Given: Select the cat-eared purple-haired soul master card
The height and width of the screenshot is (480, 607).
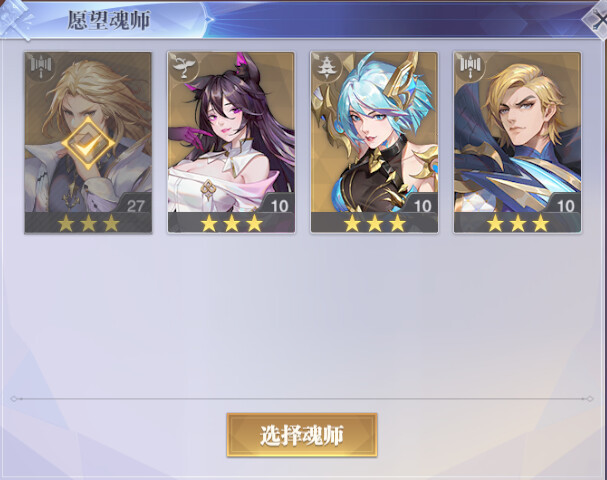Looking at the screenshot, I should click(231, 142).
